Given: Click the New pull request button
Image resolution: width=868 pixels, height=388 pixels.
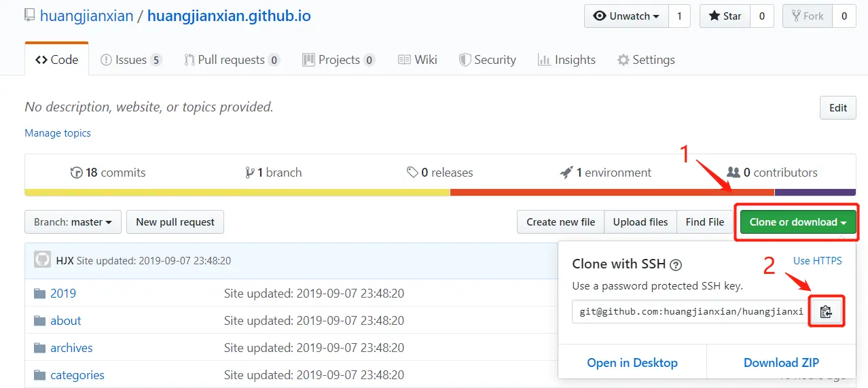Looking at the screenshot, I should point(175,222).
